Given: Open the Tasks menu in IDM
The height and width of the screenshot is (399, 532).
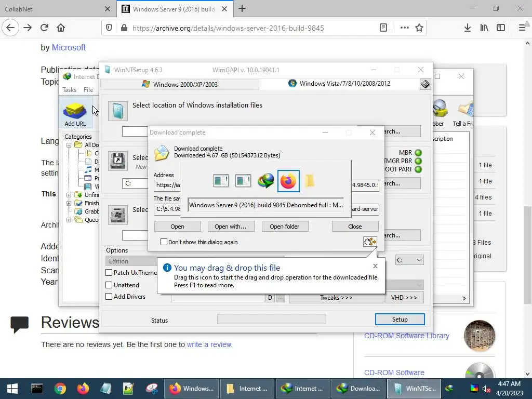Looking at the screenshot, I should click(x=69, y=90).
